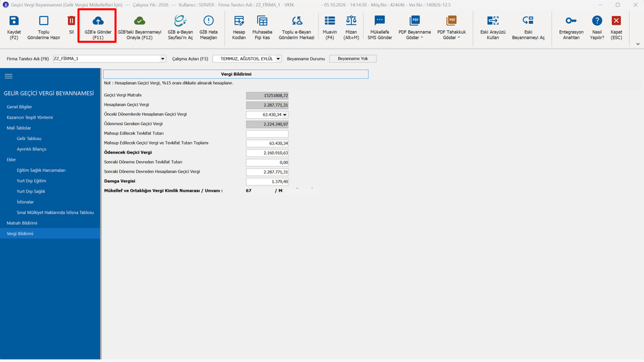The image size is (644, 362).
Task: Click the Entegrasyon Anahtarı key icon
Action: 571,21
